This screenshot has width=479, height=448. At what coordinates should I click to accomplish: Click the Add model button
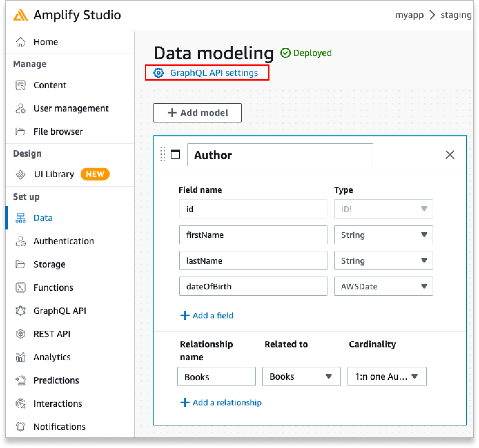[x=197, y=113]
